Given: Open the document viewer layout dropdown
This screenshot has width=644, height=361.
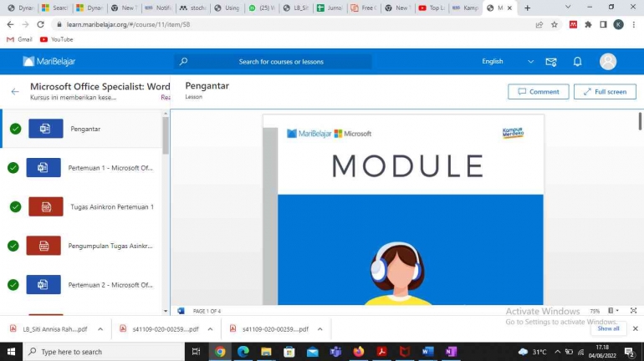Looking at the screenshot, I should click(616, 311).
